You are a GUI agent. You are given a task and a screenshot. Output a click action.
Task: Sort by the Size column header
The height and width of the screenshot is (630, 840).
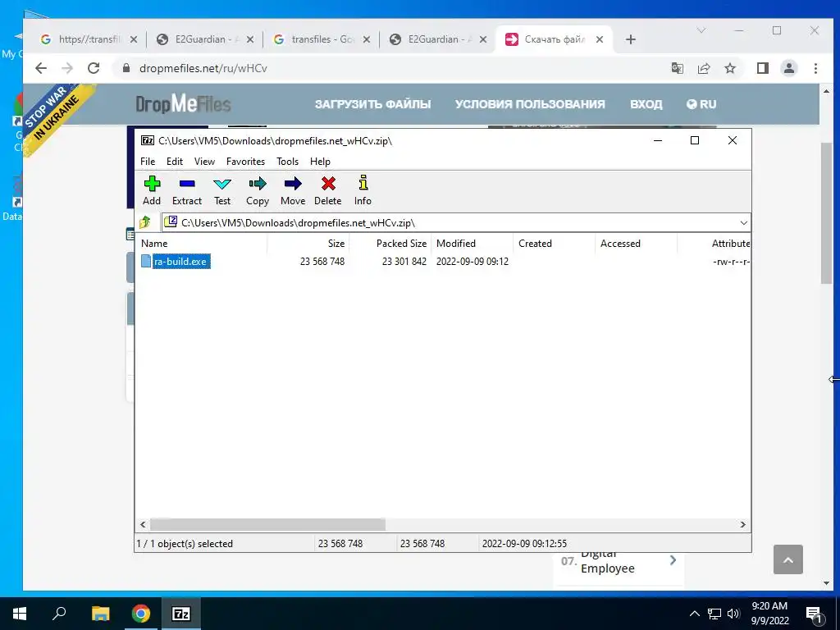click(x=308, y=243)
